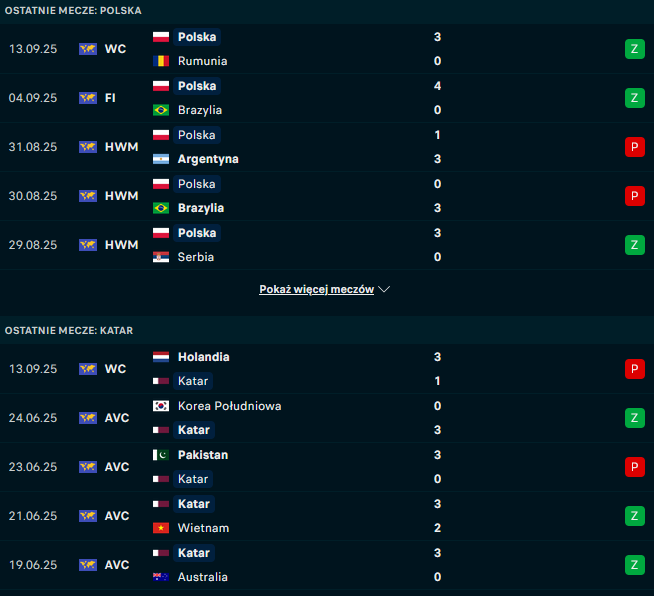The width and height of the screenshot is (654, 596).
Task: Open the Brazylia team name on 04.09.25
Action: pos(200,110)
